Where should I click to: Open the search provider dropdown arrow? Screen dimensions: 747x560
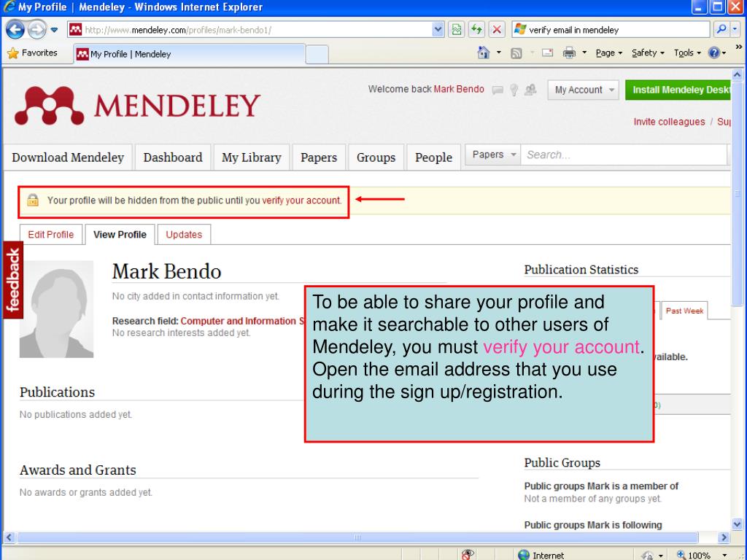(x=735, y=29)
